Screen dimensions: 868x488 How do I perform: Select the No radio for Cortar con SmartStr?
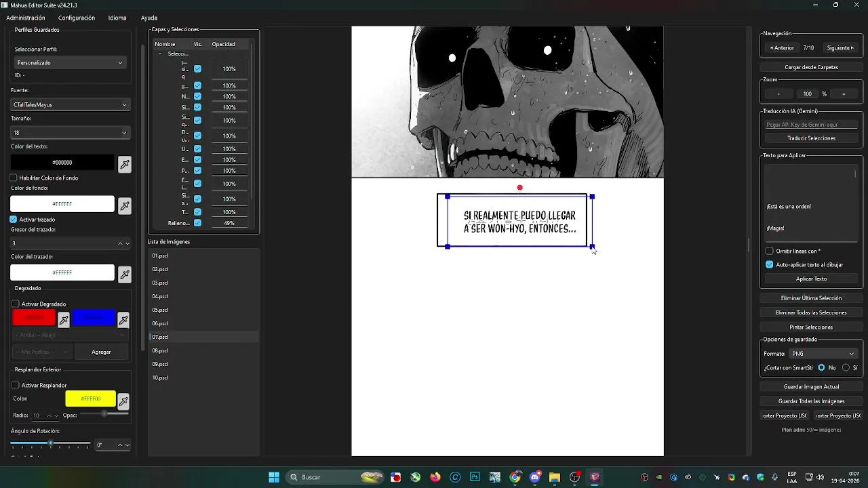click(821, 367)
